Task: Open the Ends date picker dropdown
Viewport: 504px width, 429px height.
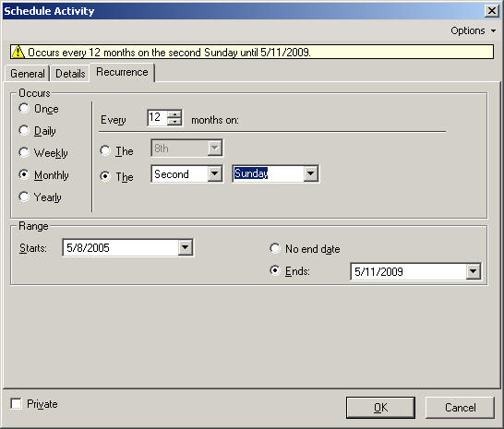Action: (474, 271)
